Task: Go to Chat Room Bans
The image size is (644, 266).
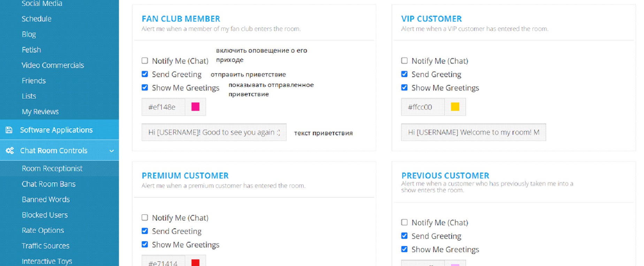Action: 48,184
